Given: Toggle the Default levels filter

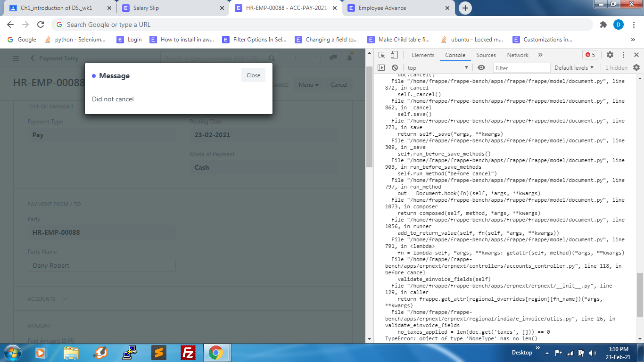Looking at the screenshot, I should pos(574,67).
